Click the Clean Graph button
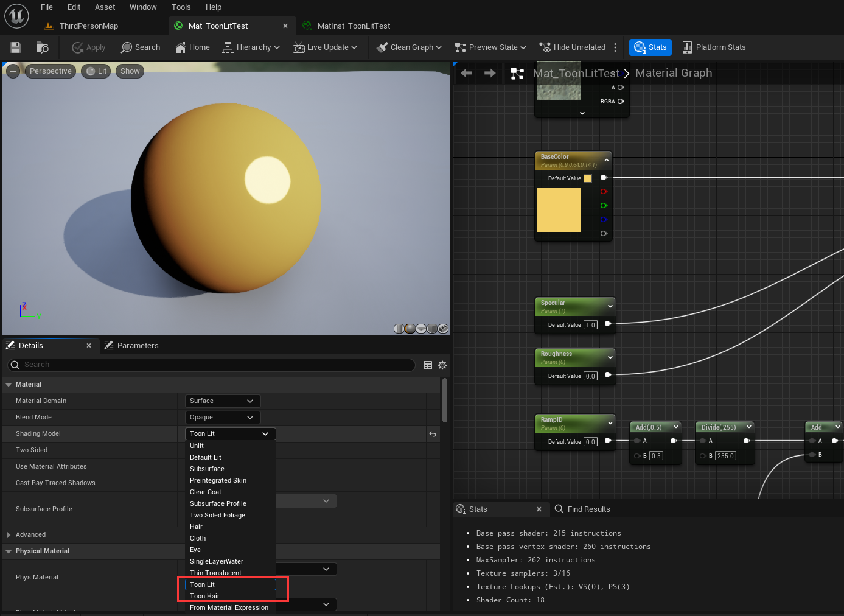The image size is (844, 616). 408,47
